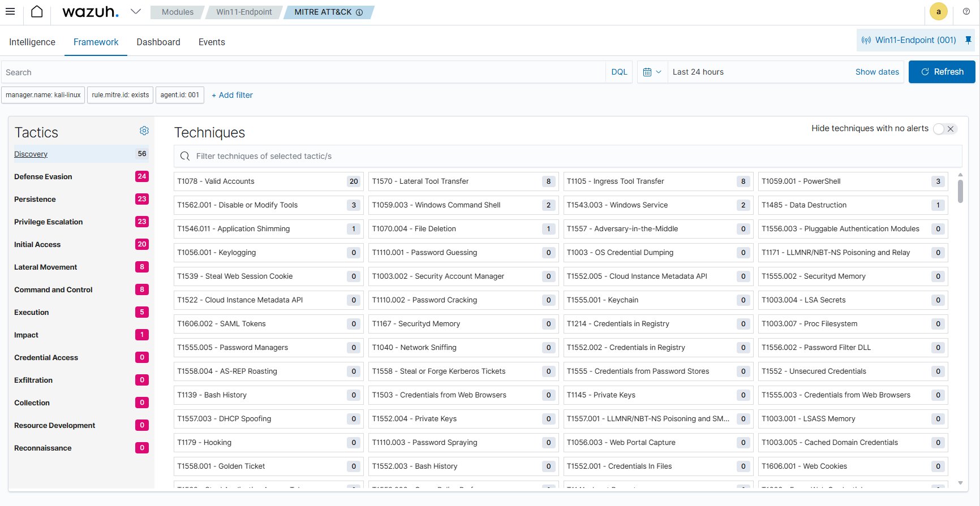
Task: Select the Collection tactic
Action: tap(80, 403)
